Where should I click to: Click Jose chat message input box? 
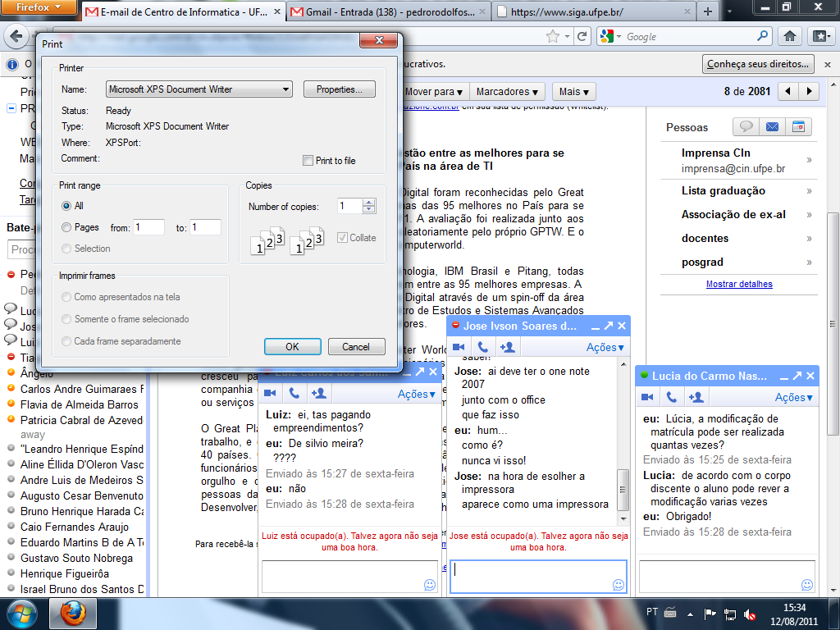(x=538, y=577)
